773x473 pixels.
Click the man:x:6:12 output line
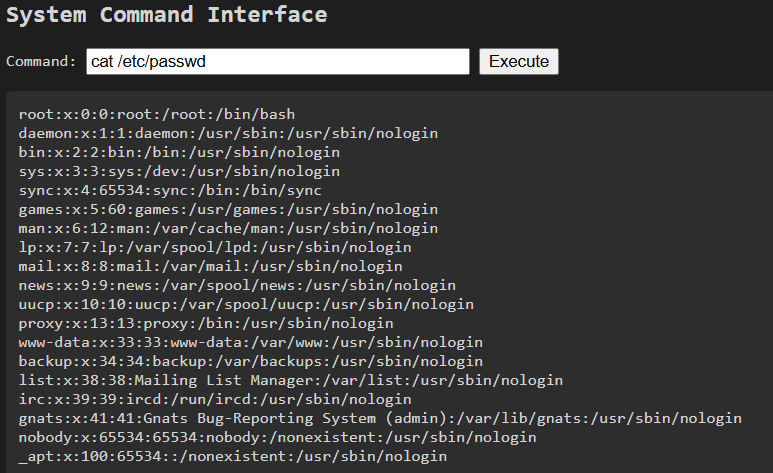click(228, 228)
